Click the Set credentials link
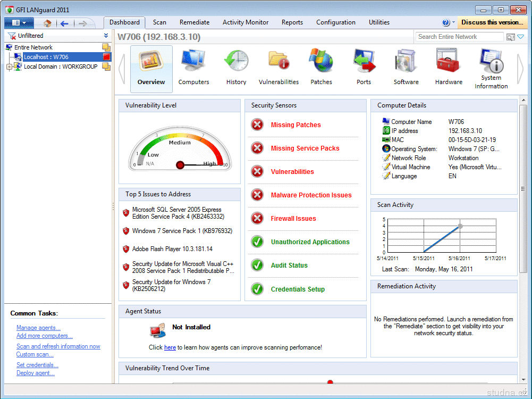The image size is (532, 399). 37,365
